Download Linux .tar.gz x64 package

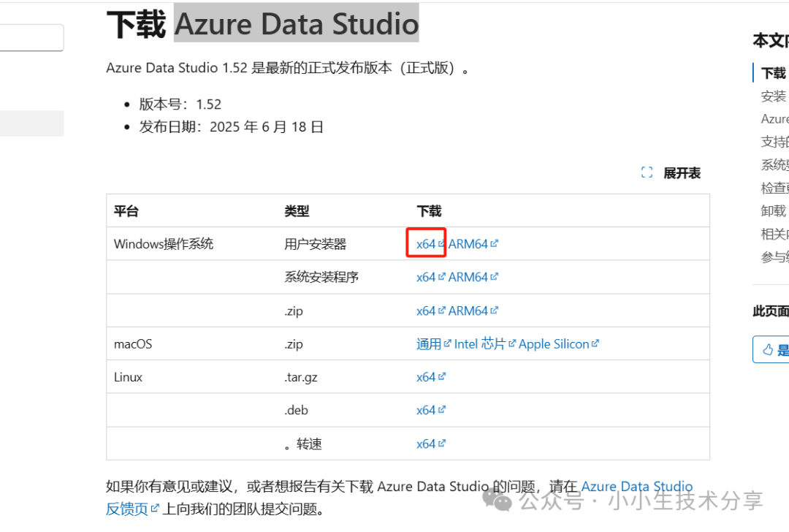pos(426,378)
